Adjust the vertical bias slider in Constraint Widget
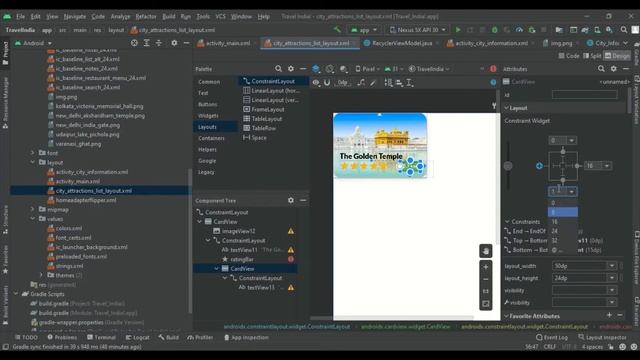Screen dimensions: 640x360 pos(508,166)
